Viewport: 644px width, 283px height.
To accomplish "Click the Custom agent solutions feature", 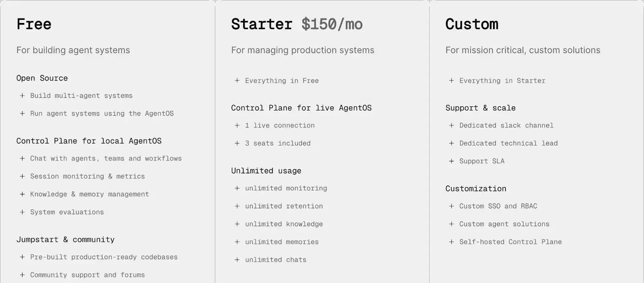I will tap(504, 224).
